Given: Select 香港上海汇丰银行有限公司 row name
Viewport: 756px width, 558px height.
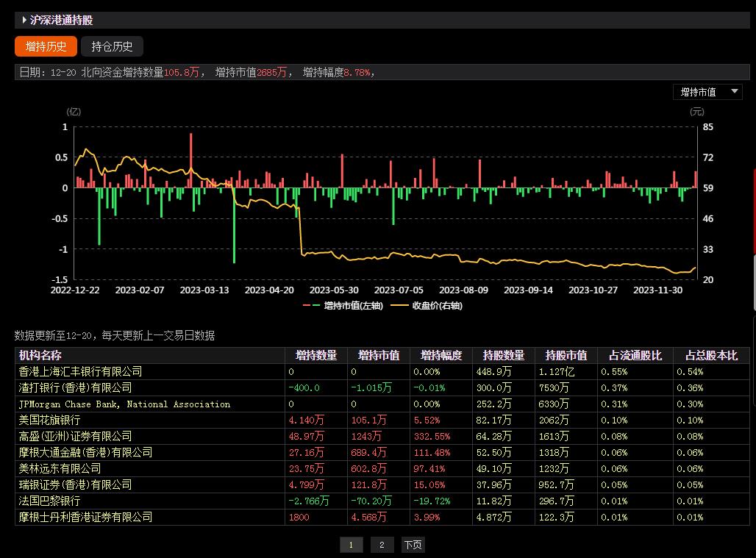Looking at the screenshot, I should pyautogui.click(x=80, y=371).
